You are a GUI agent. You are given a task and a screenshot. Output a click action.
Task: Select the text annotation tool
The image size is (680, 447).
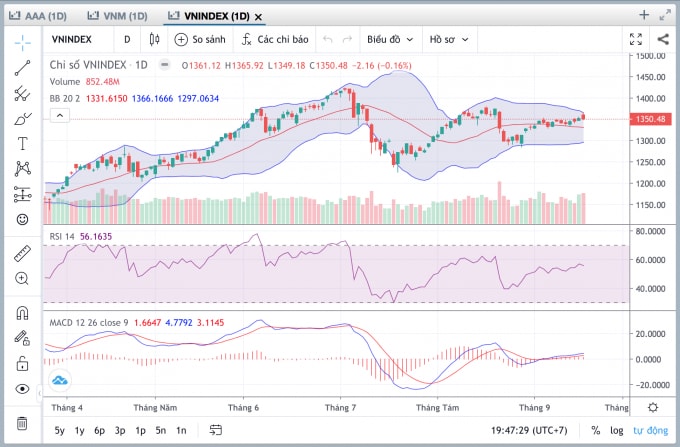22,144
